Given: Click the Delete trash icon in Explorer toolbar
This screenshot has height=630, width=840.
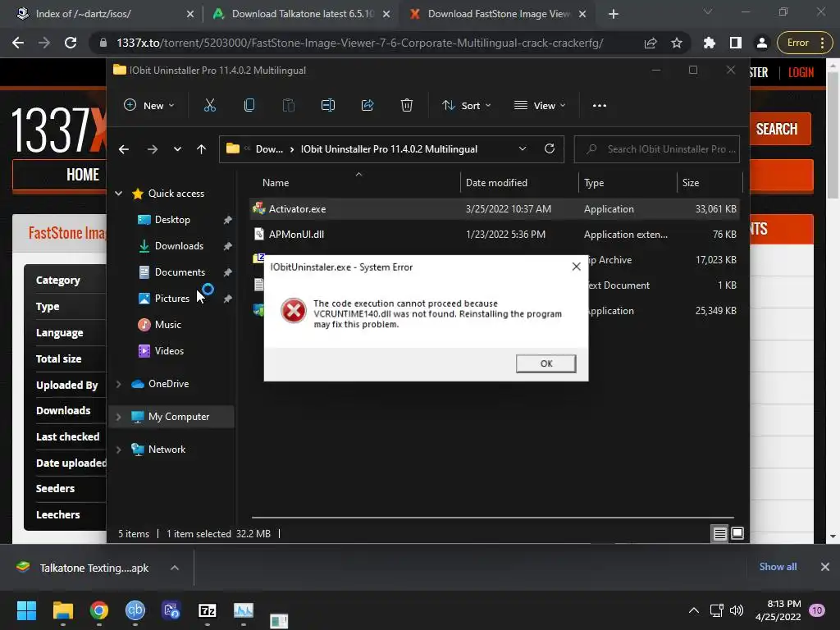Looking at the screenshot, I should click(407, 106).
